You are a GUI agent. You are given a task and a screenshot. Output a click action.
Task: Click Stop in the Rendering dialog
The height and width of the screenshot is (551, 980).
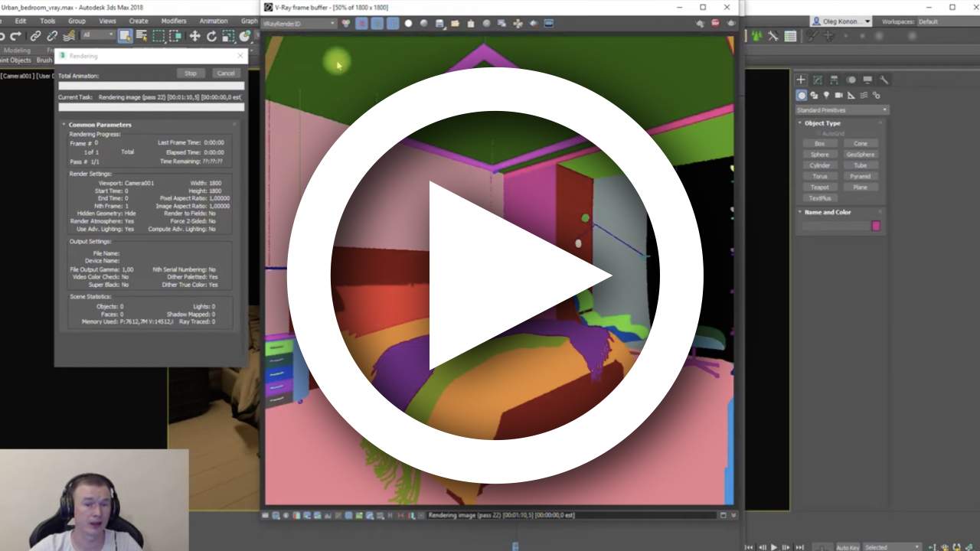(191, 73)
